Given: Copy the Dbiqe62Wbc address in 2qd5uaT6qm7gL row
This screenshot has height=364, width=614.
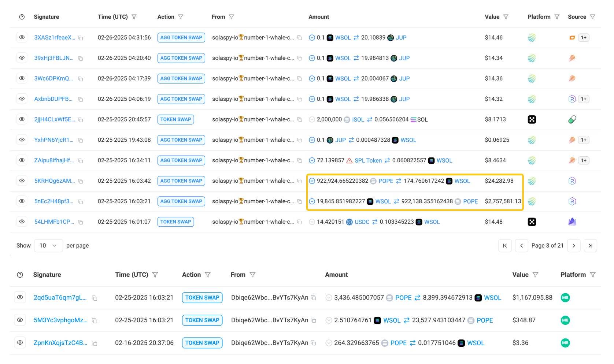Looking at the screenshot, I should tap(314, 298).
